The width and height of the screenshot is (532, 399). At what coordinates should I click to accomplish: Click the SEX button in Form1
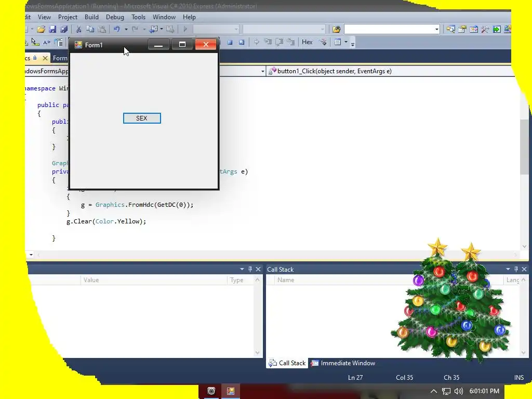point(142,118)
